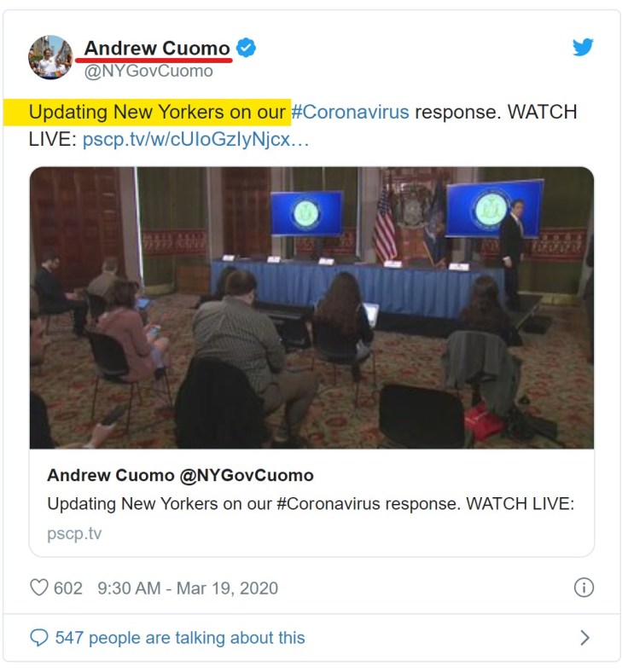Click the Twitter bird logo
The height and width of the screenshot is (672, 628).
(583, 47)
